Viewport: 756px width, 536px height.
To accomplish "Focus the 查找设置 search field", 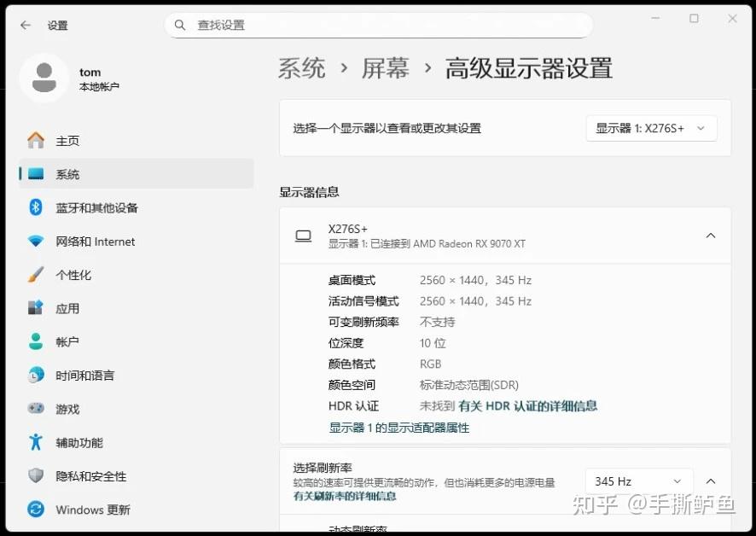I will pyautogui.click(x=379, y=25).
